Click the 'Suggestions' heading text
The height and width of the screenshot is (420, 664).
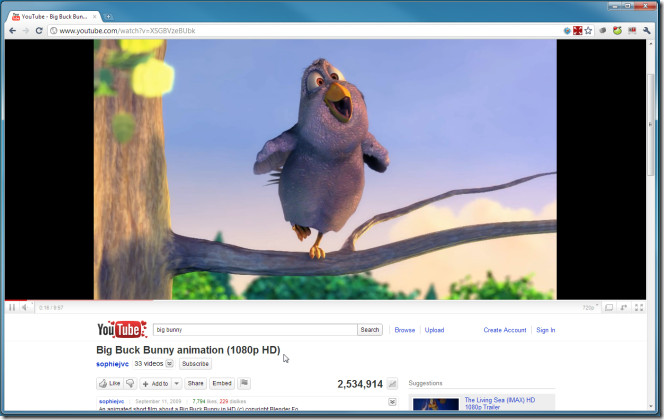(425, 383)
